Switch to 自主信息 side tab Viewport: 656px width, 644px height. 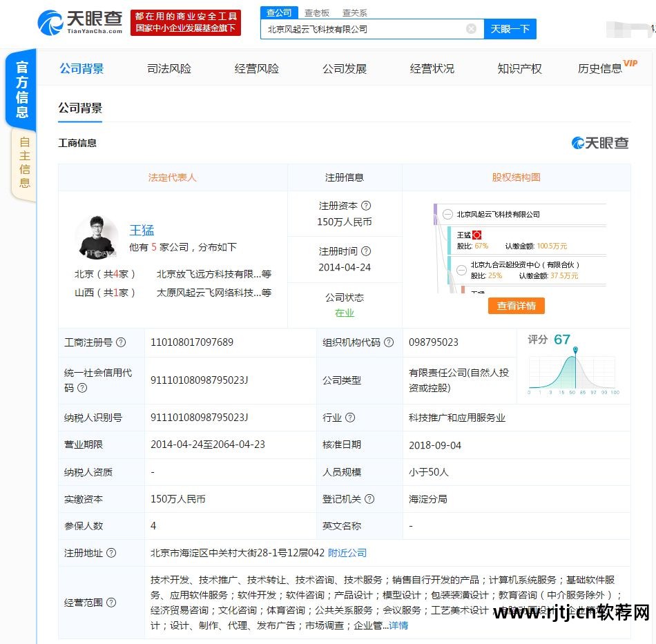[x=24, y=163]
